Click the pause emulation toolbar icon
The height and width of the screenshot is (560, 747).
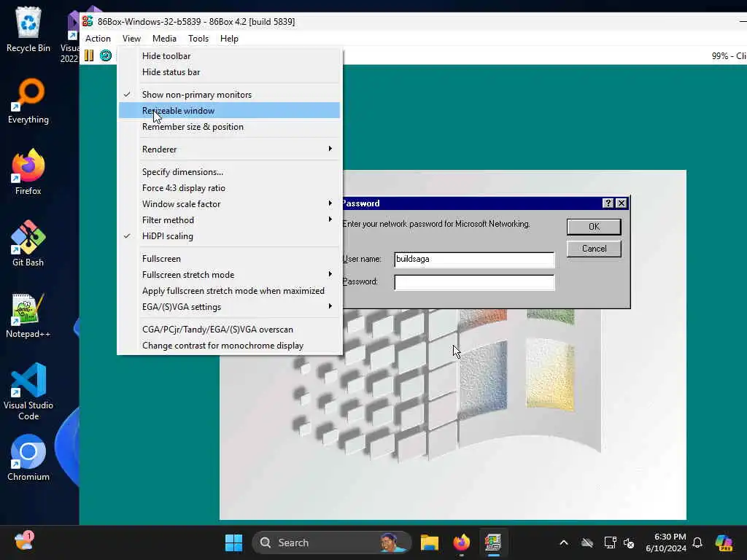88,55
